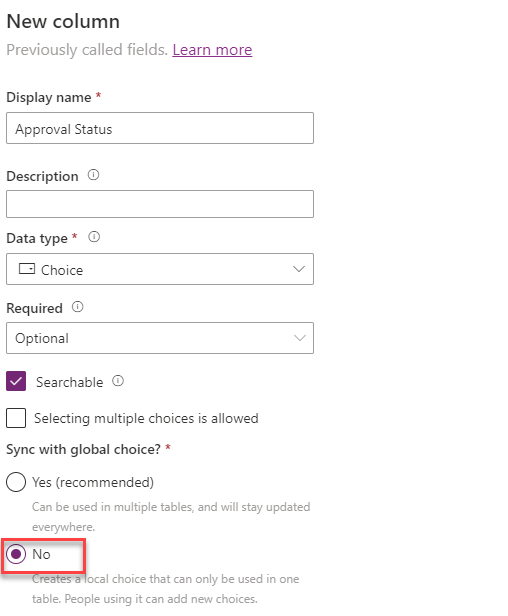Click the Description info icon

pyautogui.click(x=93, y=175)
